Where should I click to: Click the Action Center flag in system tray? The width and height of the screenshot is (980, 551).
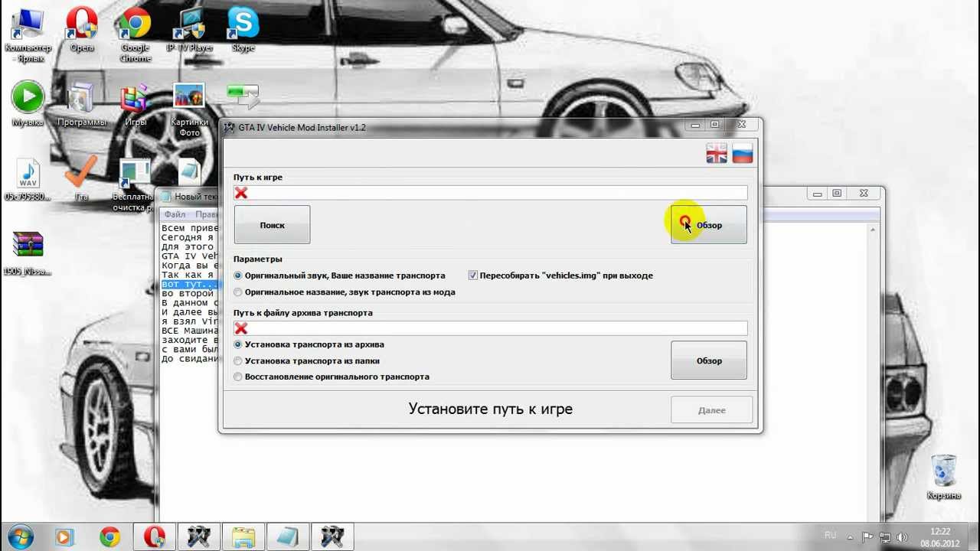point(867,537)
